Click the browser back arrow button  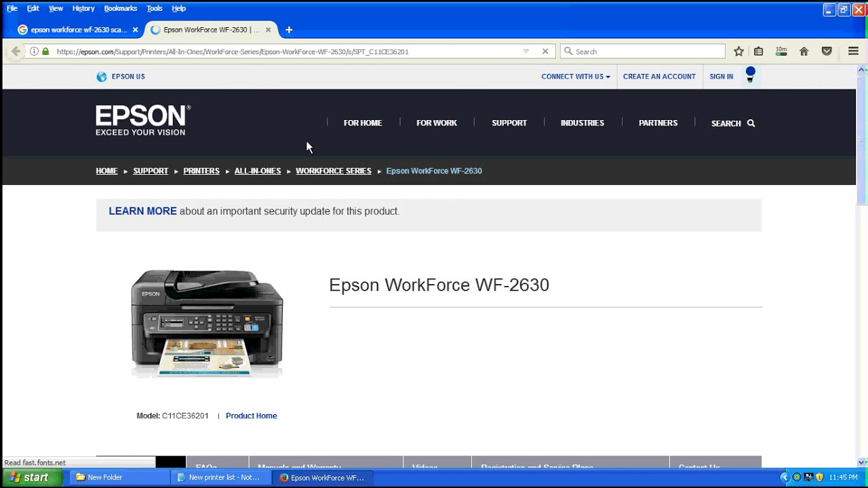point(16,52)
